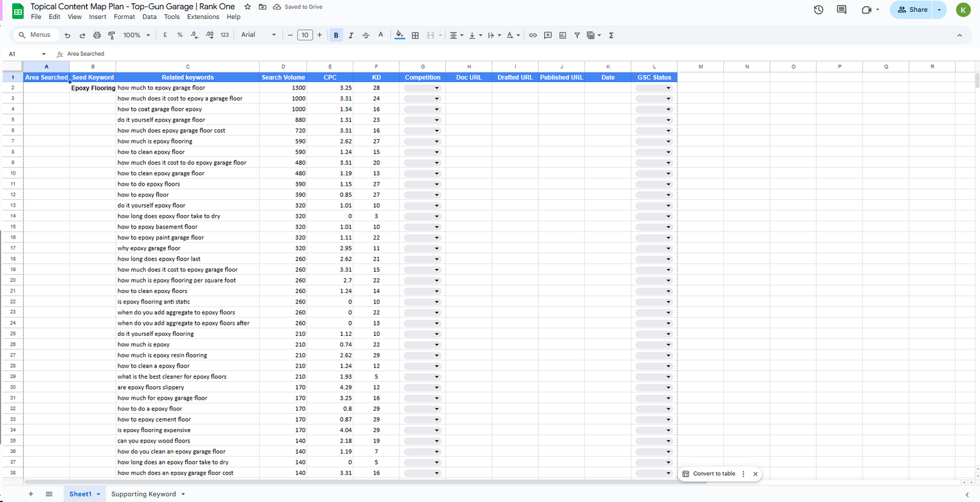Switch to the Supporting Keyword tab

pyautogui.click(x=143, y=494)
